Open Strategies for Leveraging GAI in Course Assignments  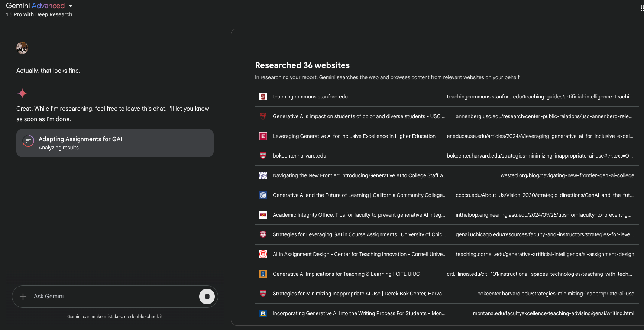(359, 234)
